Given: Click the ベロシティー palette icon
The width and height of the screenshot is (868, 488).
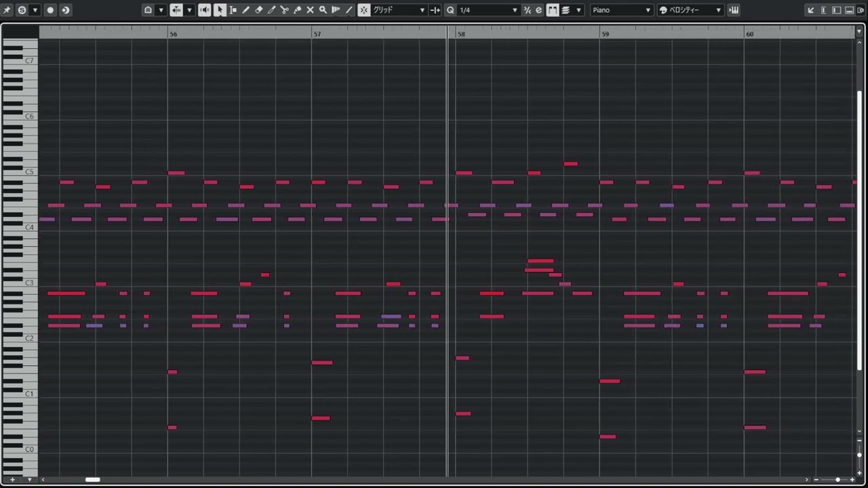Looking at the screenshot, I should tap(663, 10).
